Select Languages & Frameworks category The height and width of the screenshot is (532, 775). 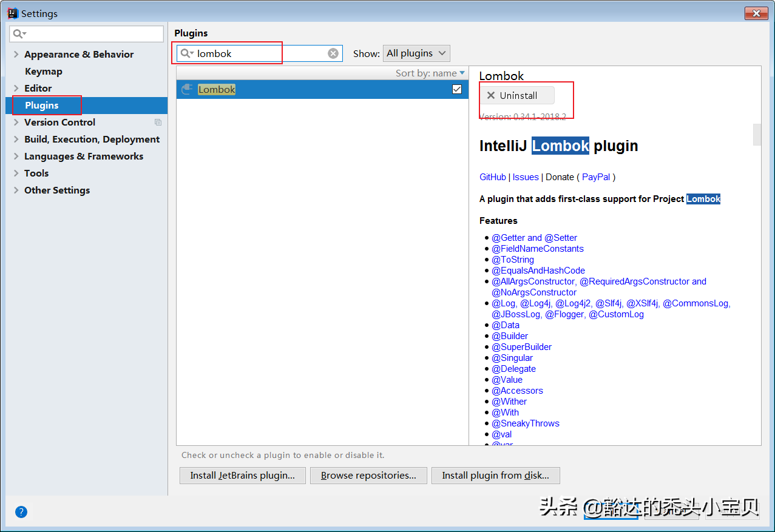84,157
